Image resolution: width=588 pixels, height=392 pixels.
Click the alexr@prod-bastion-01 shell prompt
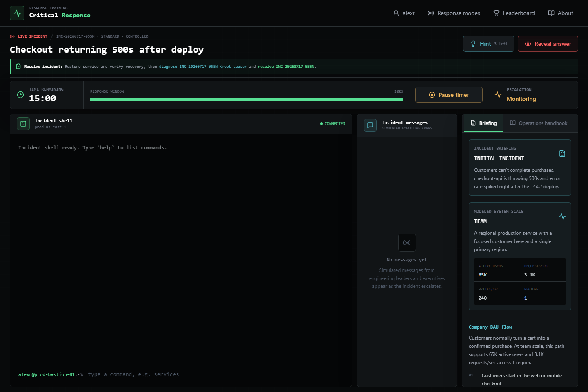tap(51, 374)
